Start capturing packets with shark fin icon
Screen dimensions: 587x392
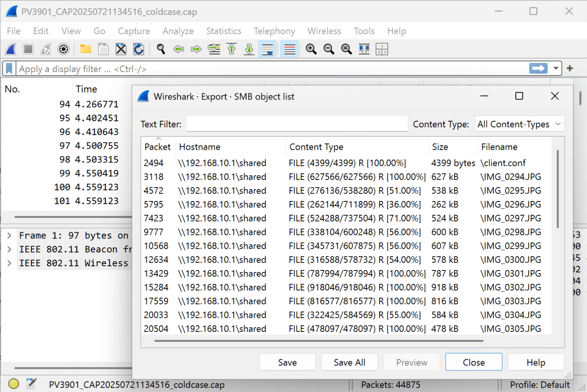11,49
